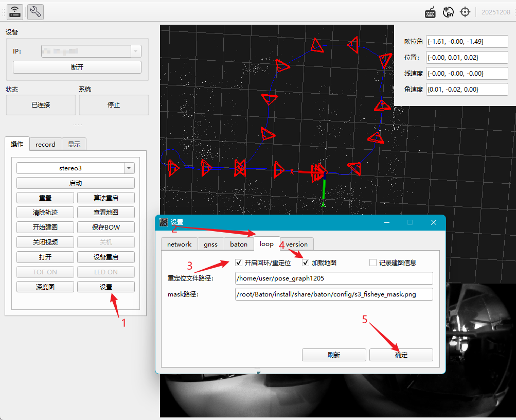
Task: Switch to the record tab
Action: point(45,144)
